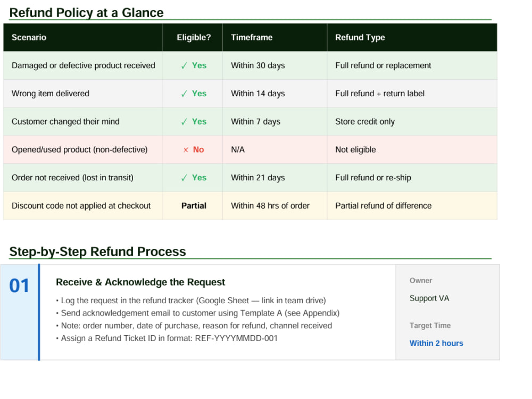532x399 pixels.
Task: Select the Timeframe column header
Action: pyautogui.click(x=252, y=37)
